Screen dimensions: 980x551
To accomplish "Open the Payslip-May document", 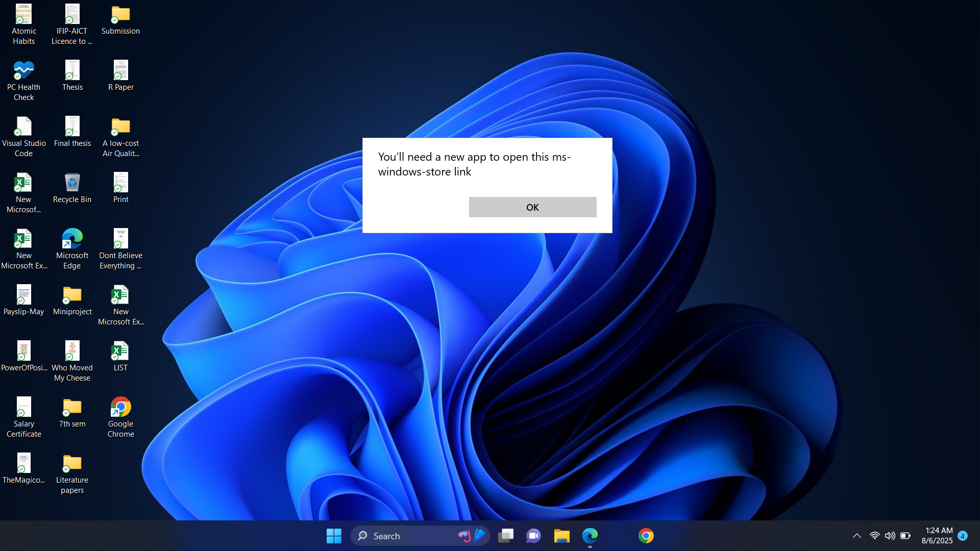I will (x=23, y=295).
